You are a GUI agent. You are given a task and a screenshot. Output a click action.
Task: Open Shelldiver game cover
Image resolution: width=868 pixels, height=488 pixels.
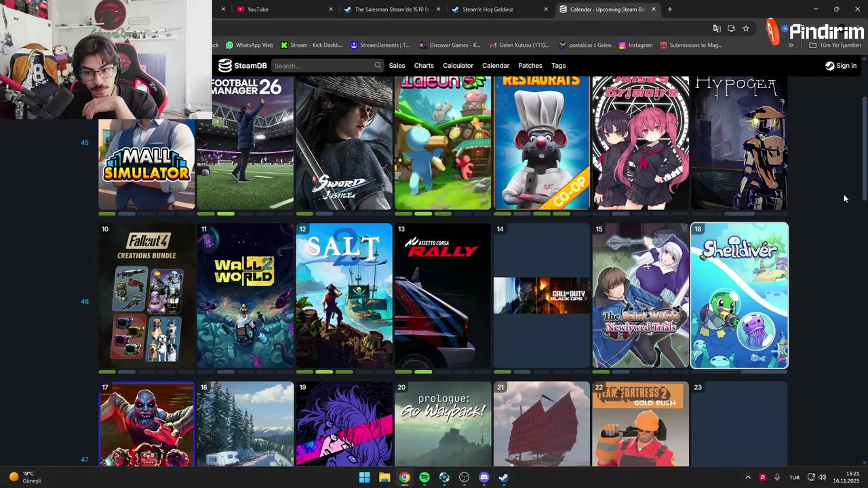(x=739, y=296)
